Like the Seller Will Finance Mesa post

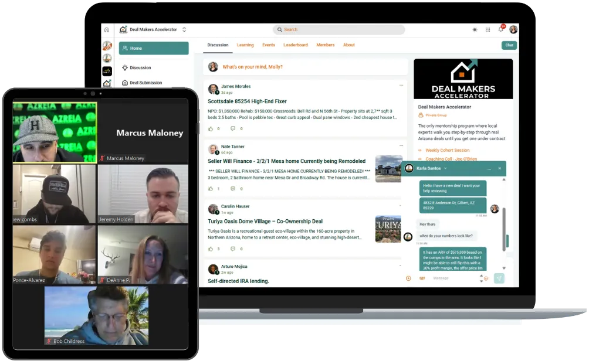click(x=211, y=189)
